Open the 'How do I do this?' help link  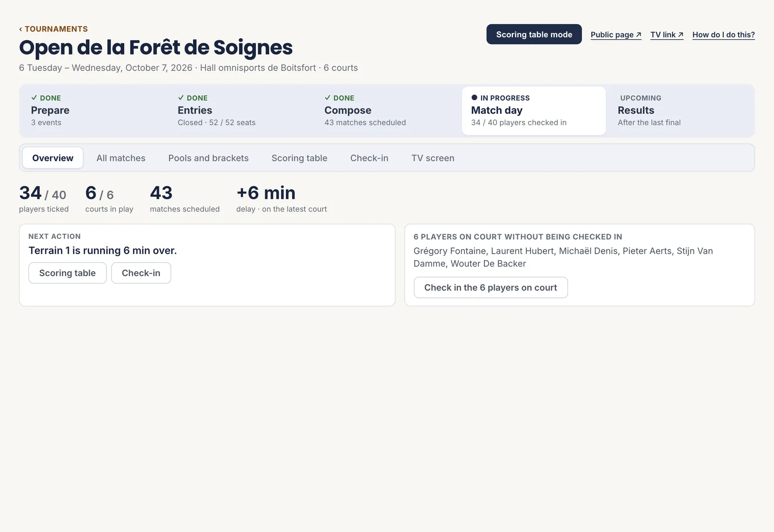tap(723, 35)
